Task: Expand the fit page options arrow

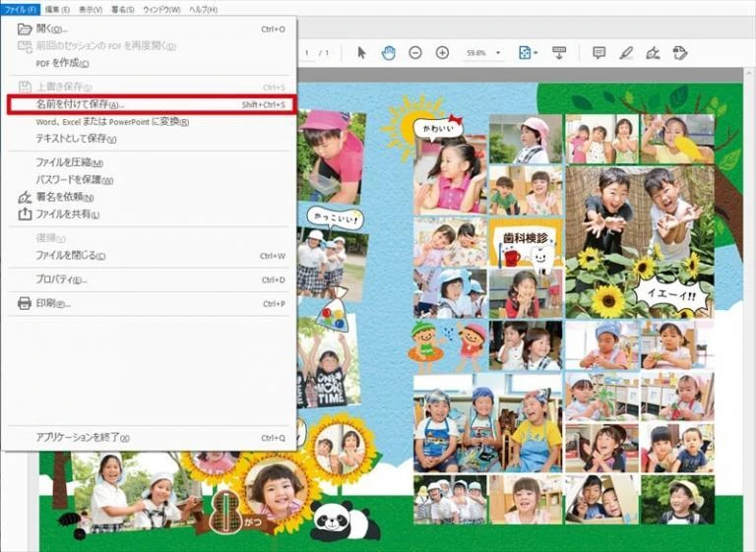Action: tap(535, 53)
